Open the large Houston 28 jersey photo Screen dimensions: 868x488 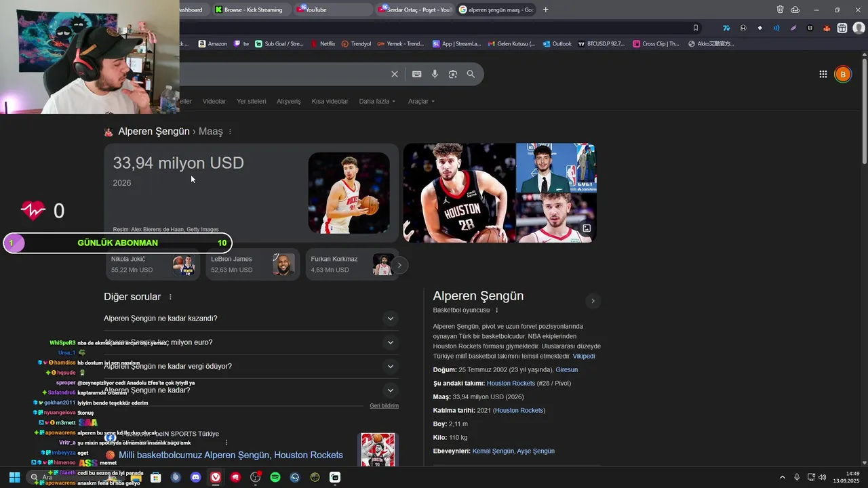coord(460,192)
